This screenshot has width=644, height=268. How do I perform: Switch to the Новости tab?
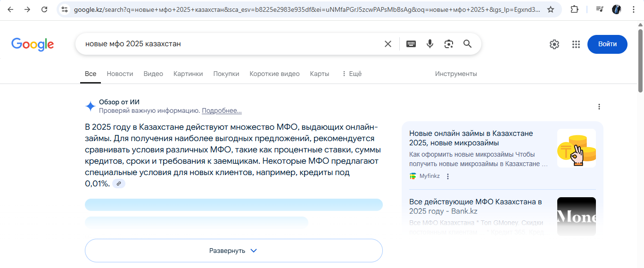[x=120, y=74]
